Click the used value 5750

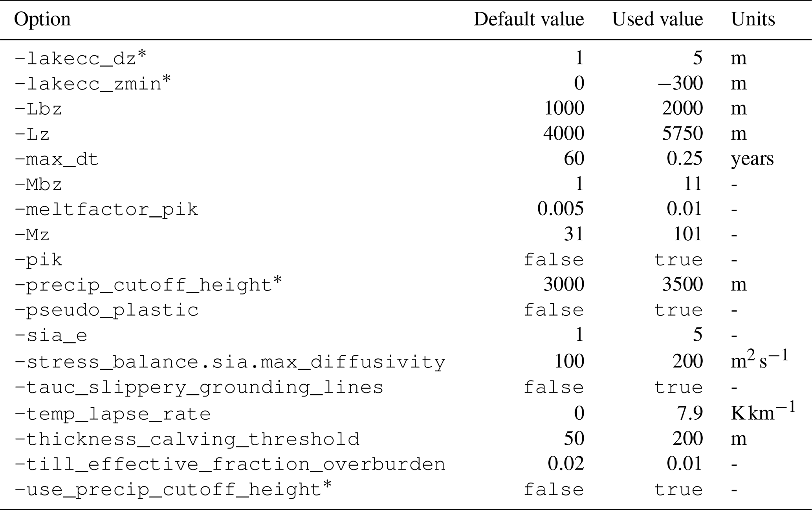pos(682,133)
